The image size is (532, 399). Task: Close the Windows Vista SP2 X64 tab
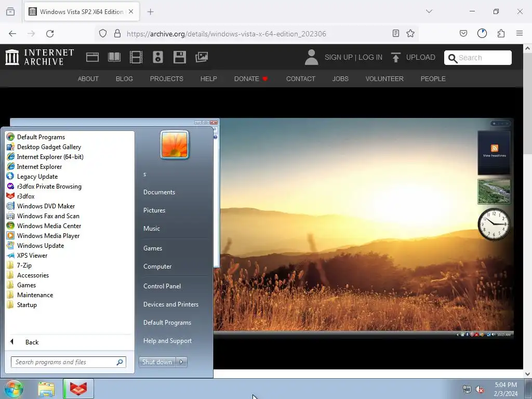(131, 11)
